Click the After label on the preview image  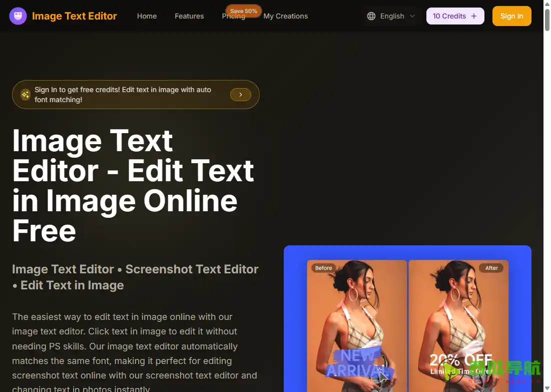click(491, 268)
